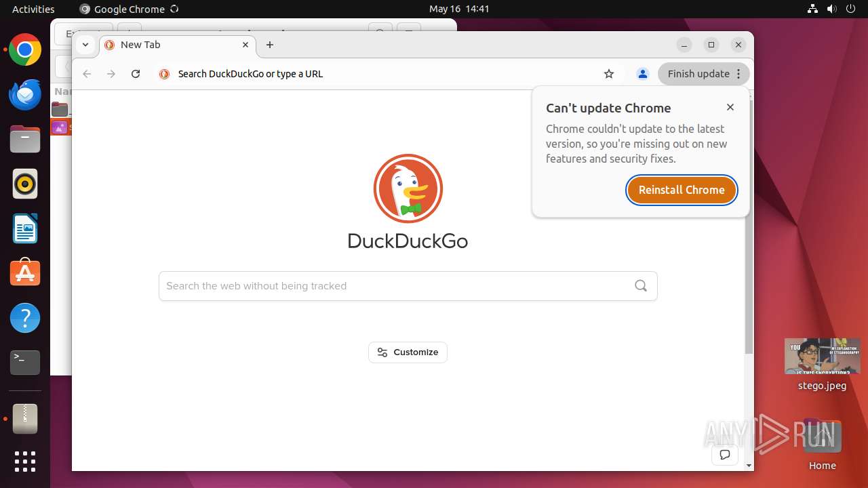Open Google Chrome from the Ubuntu dock
Viewport: 868px width, 488px height.
pyautogui.click(x=25, y=50)
